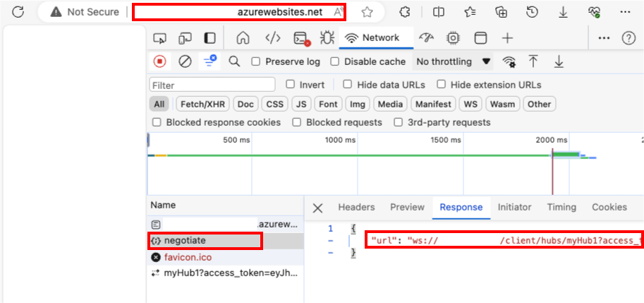Reload the page with the refresh icon
Image resolution: width=644 pixels, height=303 pixels.
click(x=18, y=12)
